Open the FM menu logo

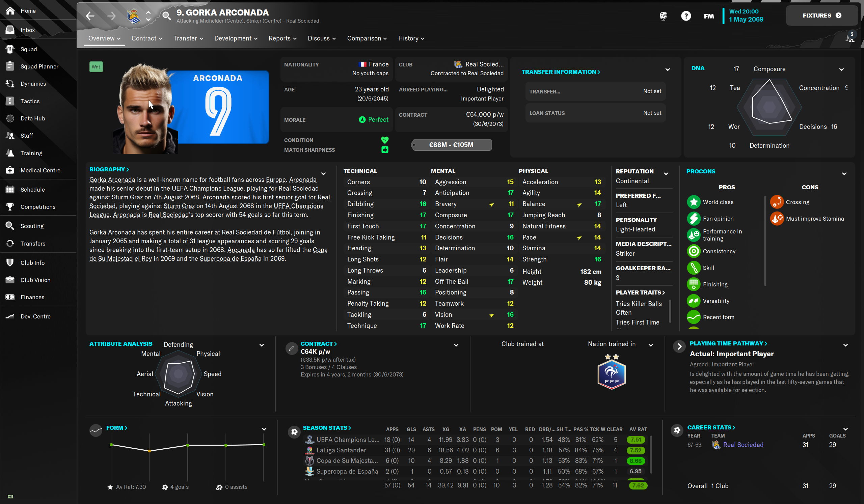[x=709, y=16]
